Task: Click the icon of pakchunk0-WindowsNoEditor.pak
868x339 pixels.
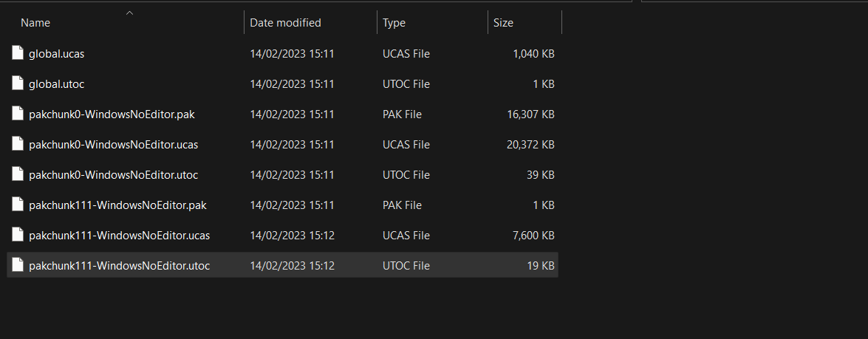Action: click(x=18, y=114)
